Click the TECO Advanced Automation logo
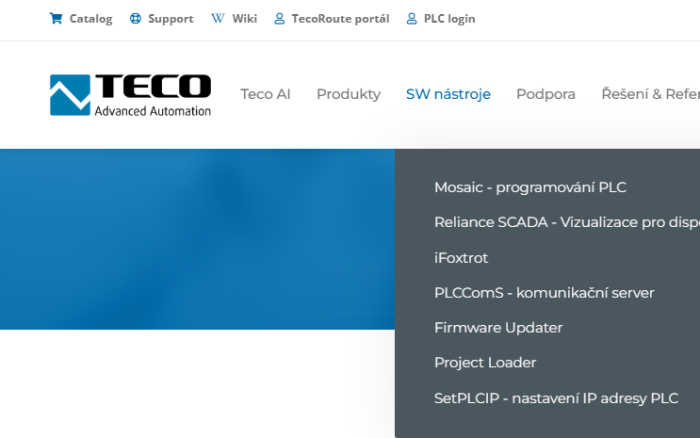This screenshot has width=700, height=438. tap(130, 95)
